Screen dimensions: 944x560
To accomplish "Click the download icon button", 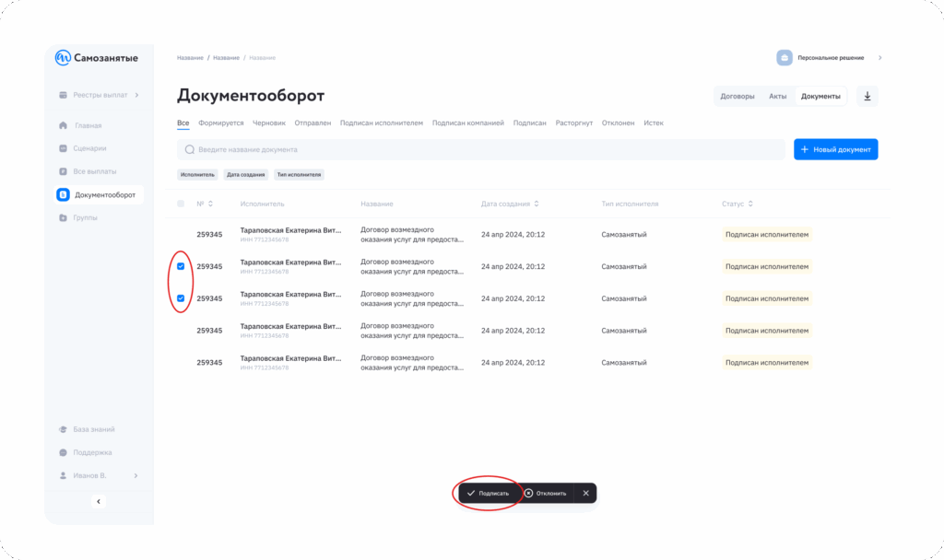I will click(867, 96).
